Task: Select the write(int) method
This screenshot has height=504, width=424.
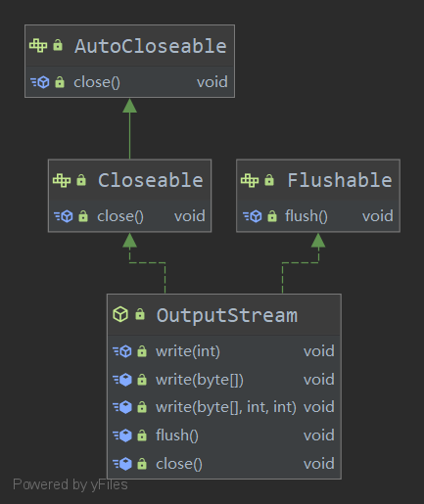Action: tap(188, 351)
